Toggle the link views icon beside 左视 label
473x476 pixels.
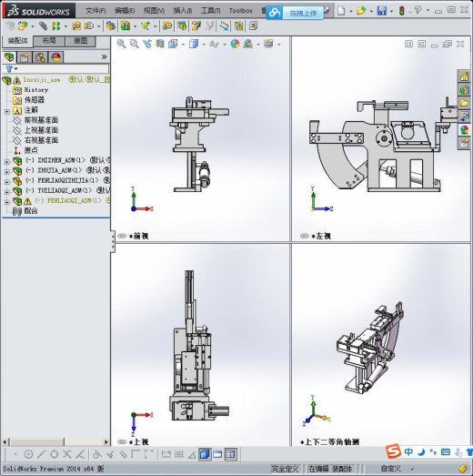pos(305,236)
